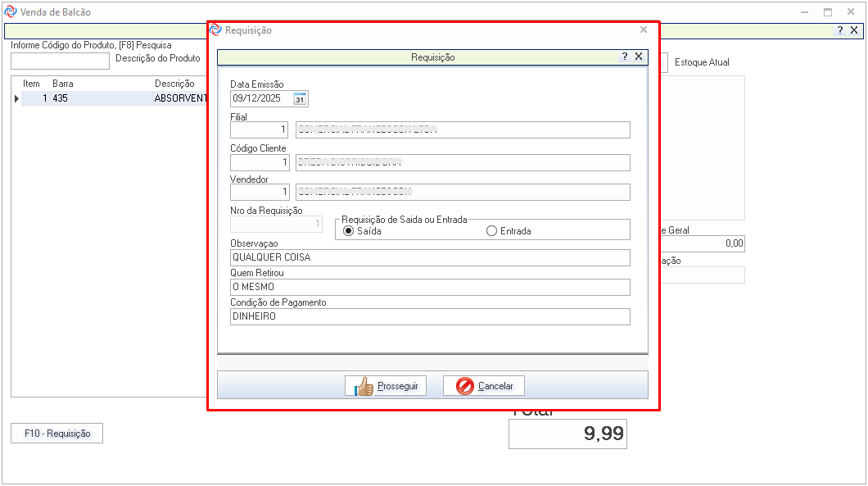Select the Entrada radio option
Image resolution: width=868 pixels, height=486 pixels.
(491, 231)
